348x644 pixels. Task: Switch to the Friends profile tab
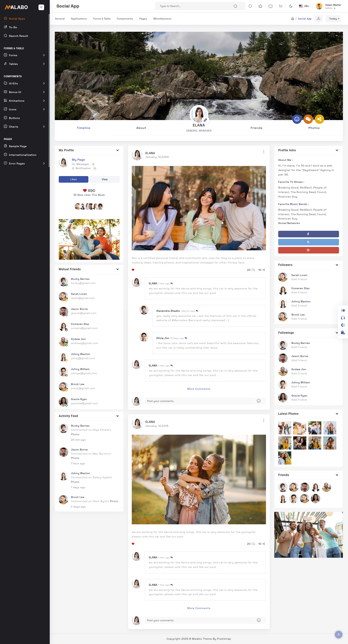click(256, 128)
